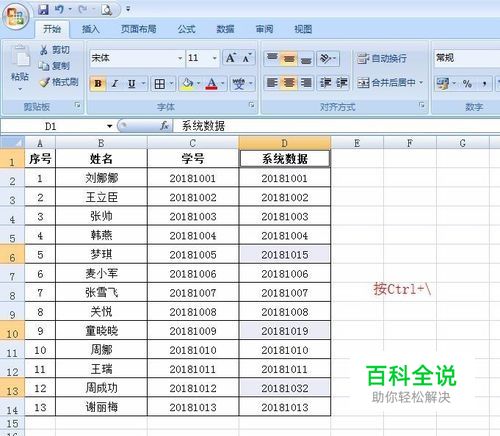Open the 宋体 font name dropdown

pos(180,58)
